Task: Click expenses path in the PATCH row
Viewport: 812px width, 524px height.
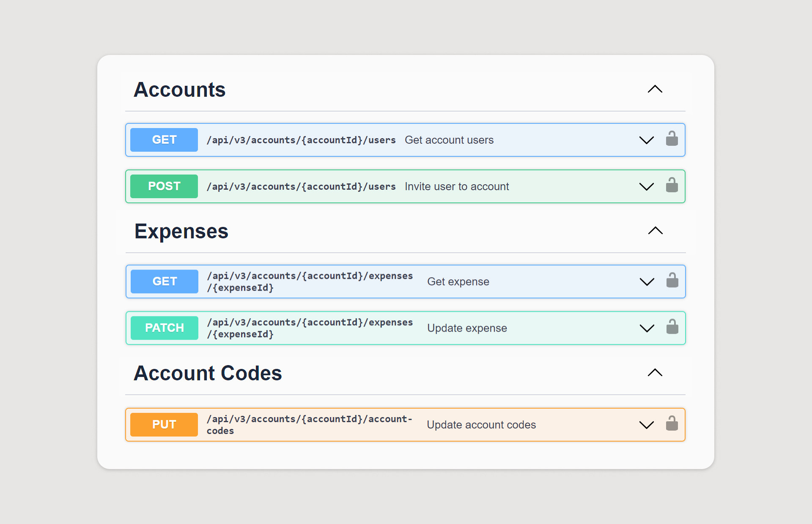Action: (310, 328)
